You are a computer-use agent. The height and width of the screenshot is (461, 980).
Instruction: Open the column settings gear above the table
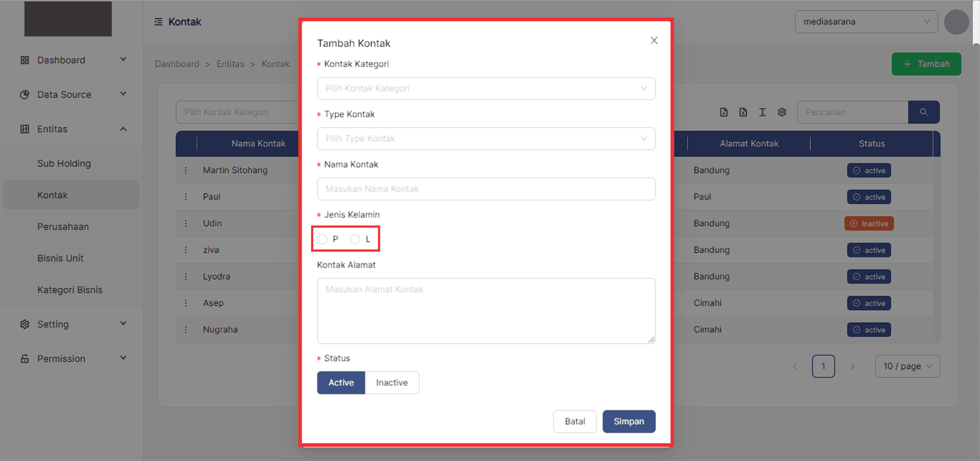pyautogui.click(x=782, y=112)
